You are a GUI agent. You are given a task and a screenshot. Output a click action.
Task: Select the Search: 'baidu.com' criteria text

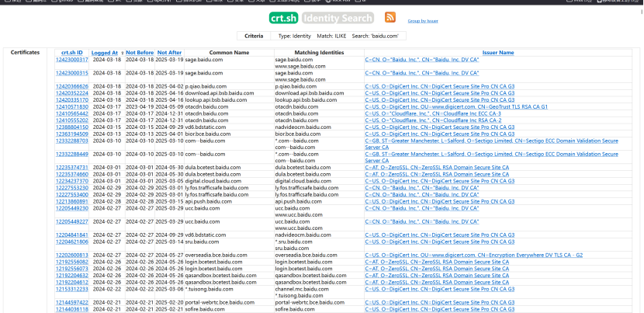(x=376, y=37)
